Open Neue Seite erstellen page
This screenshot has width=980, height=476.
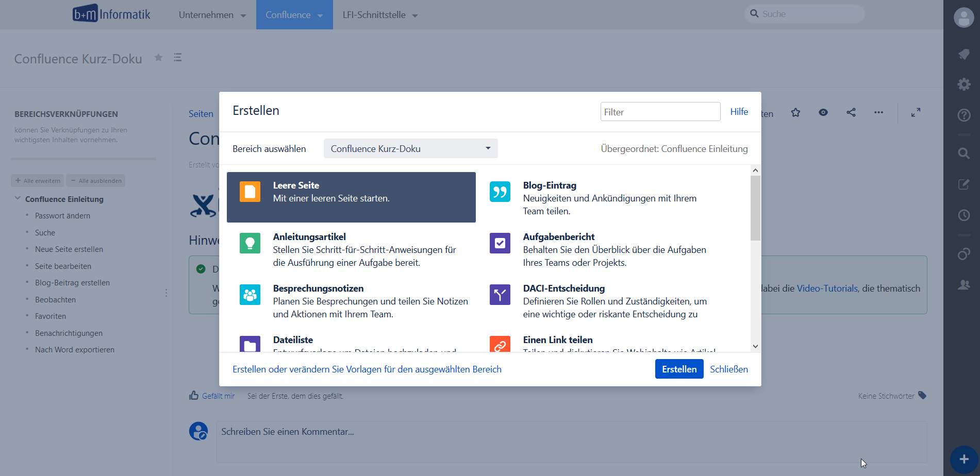[69, 249]
